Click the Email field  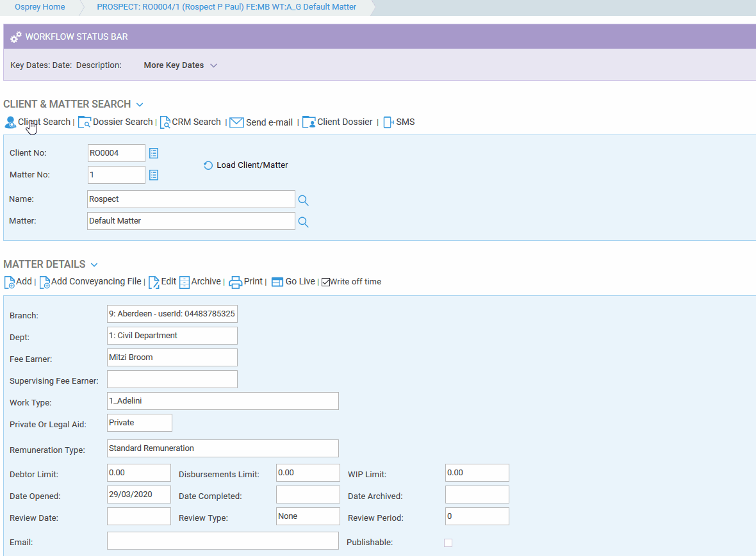pyautogui.click(x=223, y=541)
